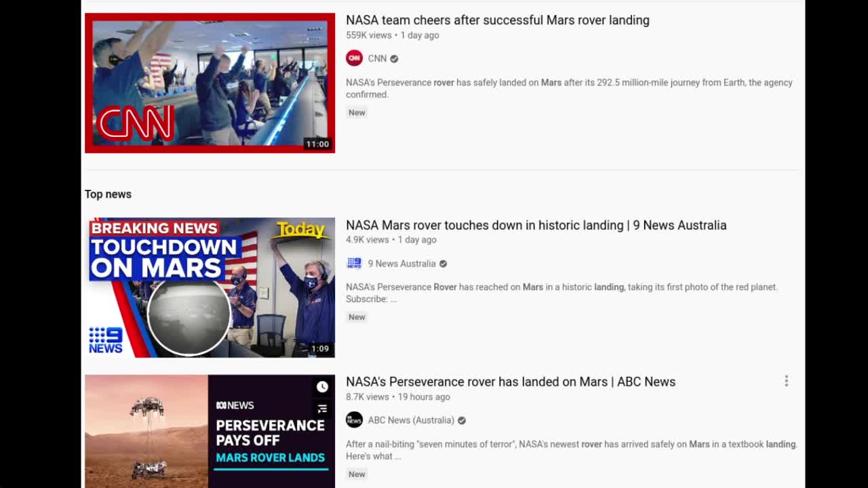
Task: Open title 'NASA's Perseverance rover has landed on Mars'
Action: [x=511, y=382]
